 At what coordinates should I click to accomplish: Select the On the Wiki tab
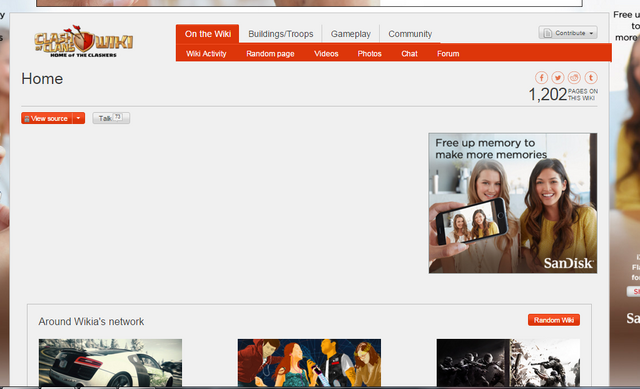click(x=208, y=34)
